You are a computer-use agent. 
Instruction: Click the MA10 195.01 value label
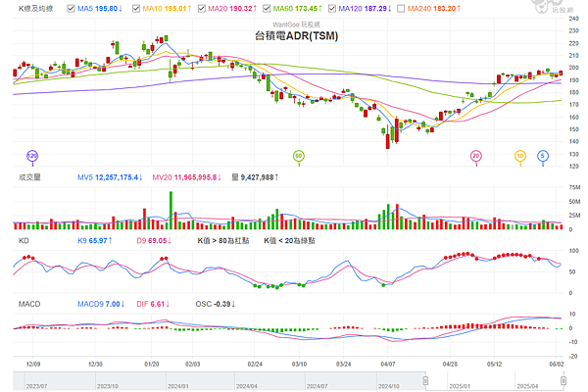pos(167,8)
